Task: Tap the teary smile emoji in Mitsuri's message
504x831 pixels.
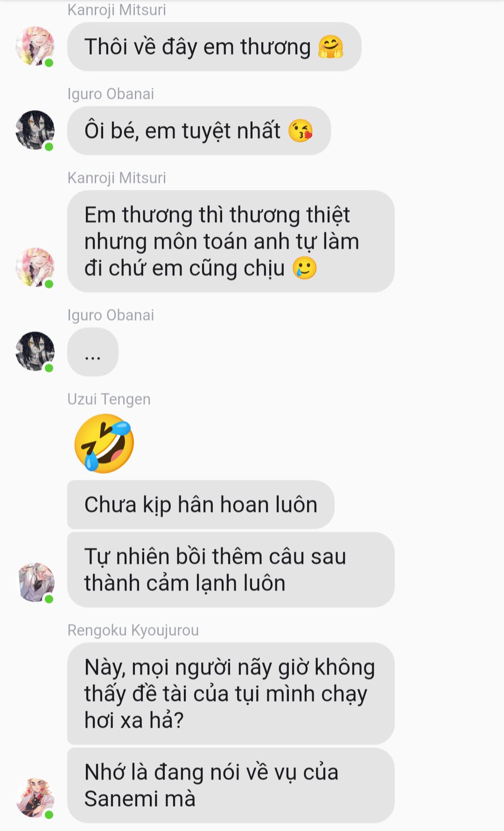Action: 305,268
